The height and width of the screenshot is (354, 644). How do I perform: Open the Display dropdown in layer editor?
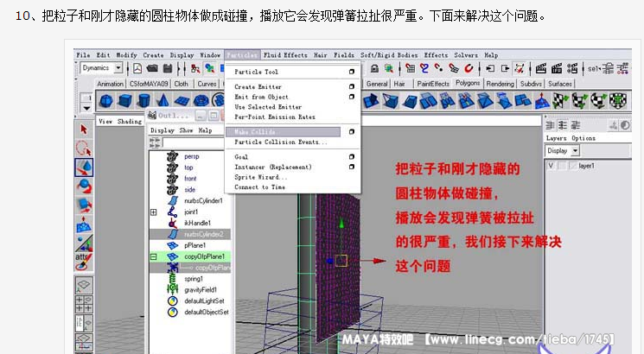576,150
